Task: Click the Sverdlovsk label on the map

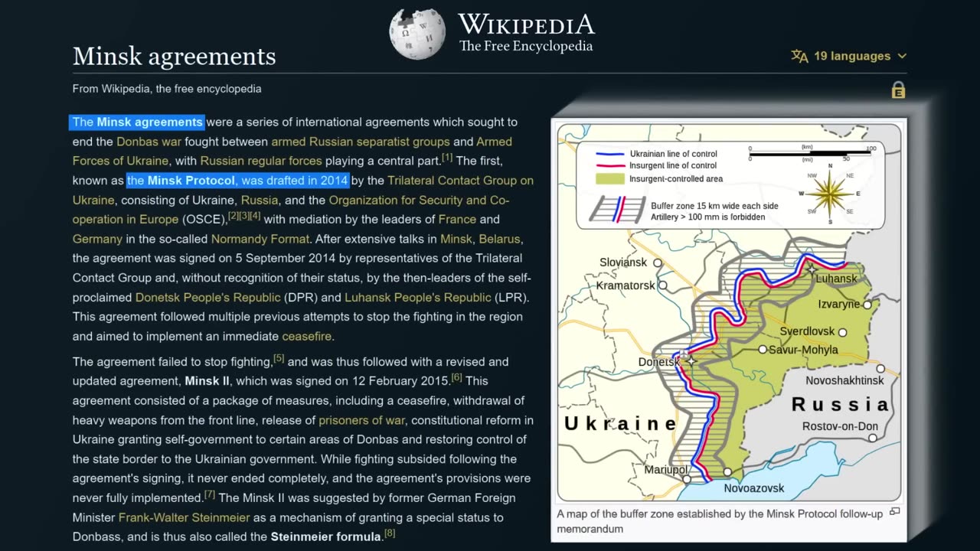Action: pos(807,331)
